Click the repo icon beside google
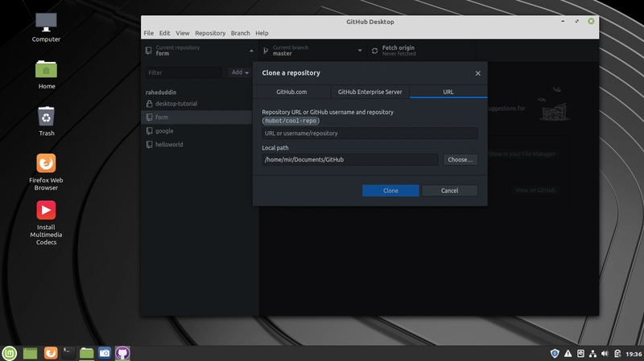The width and height of the screenshot is (644, 361). click(x=149, y=131)
